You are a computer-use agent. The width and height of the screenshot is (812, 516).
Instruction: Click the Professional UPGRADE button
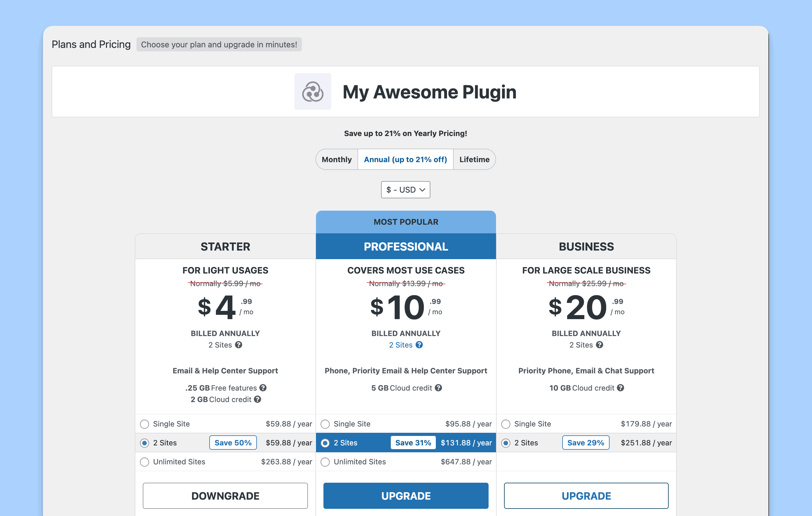[406, 495]
